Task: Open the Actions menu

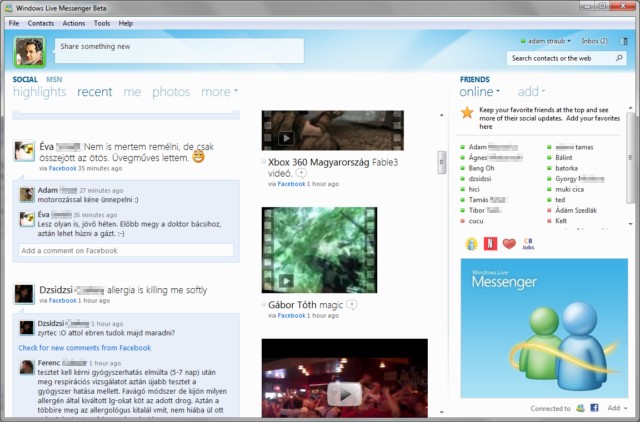Action: coord(74,23)
